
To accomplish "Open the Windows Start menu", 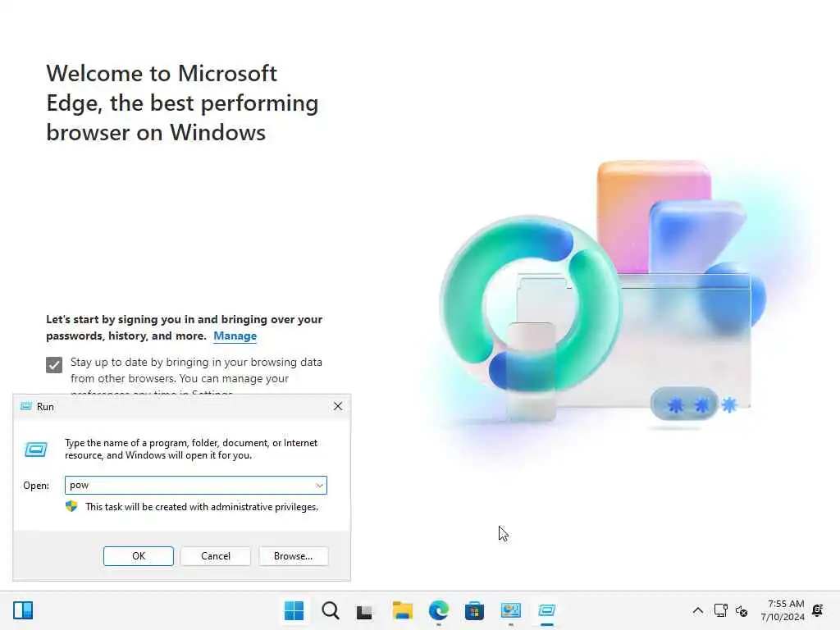I will (294, 610).
